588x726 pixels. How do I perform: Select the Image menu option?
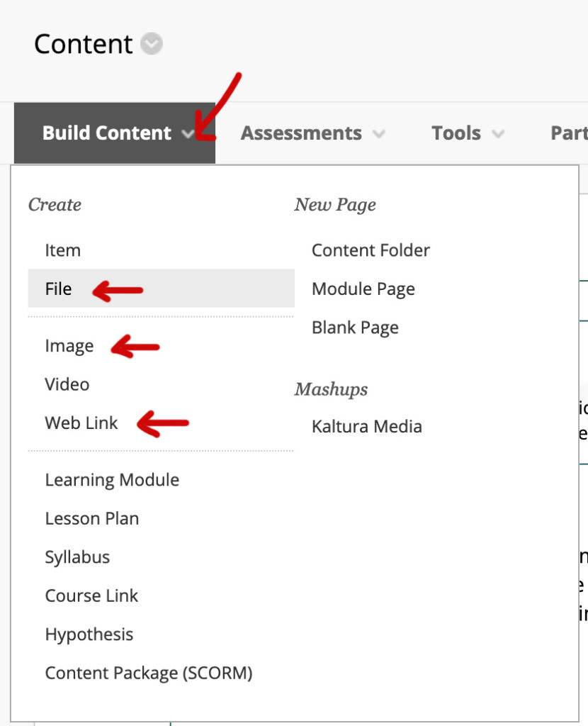pyautogui.click(x=69, y=346)
